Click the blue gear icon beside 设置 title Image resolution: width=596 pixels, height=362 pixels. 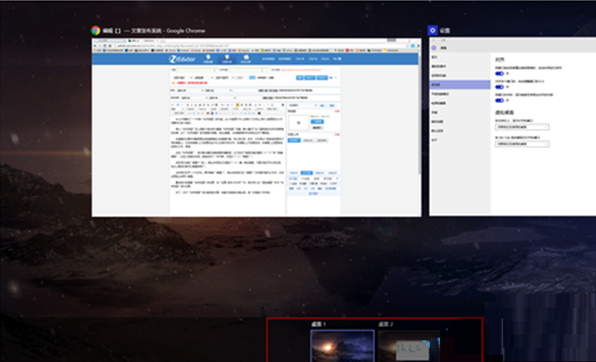(x=433, y=30)
